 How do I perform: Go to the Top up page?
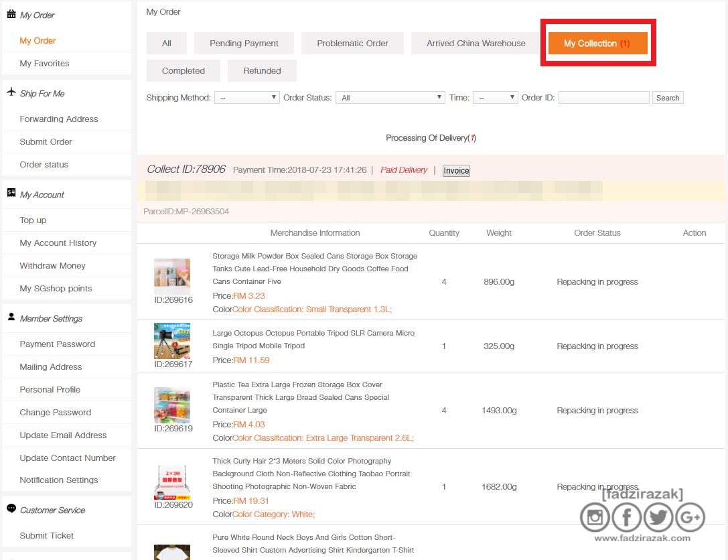click(33, 220)
